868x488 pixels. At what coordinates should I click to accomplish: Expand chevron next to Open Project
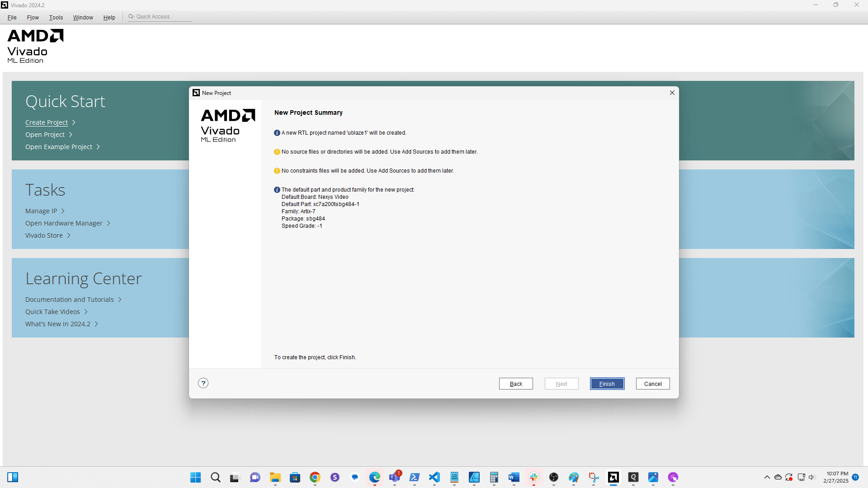(71, 135)
